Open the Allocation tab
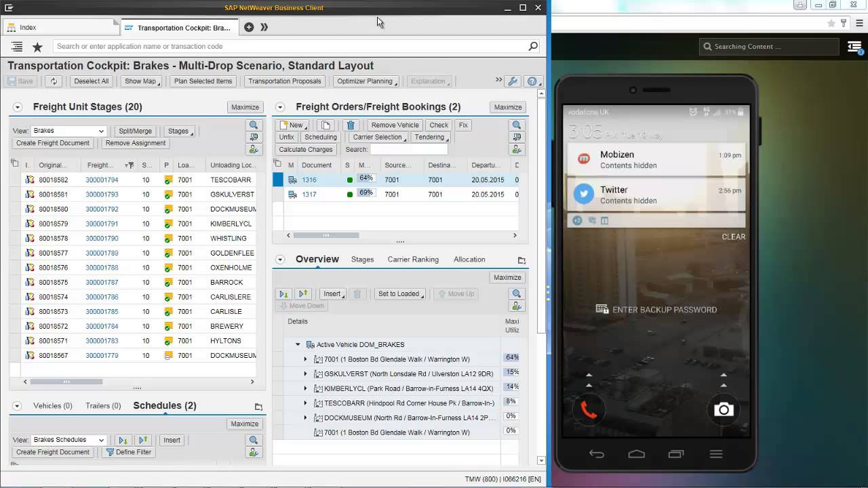Image resolution: width=868 pixels, height=488 pixels. click(469, 260)
